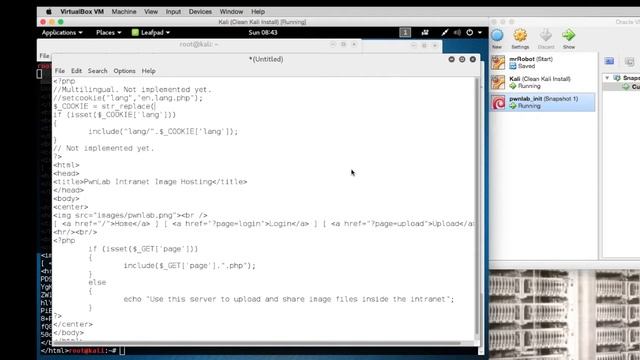Click the power icon in the Kali panel
Viewport: 640px width, 360px height.
pyautogui.click(x=470, y=32)
